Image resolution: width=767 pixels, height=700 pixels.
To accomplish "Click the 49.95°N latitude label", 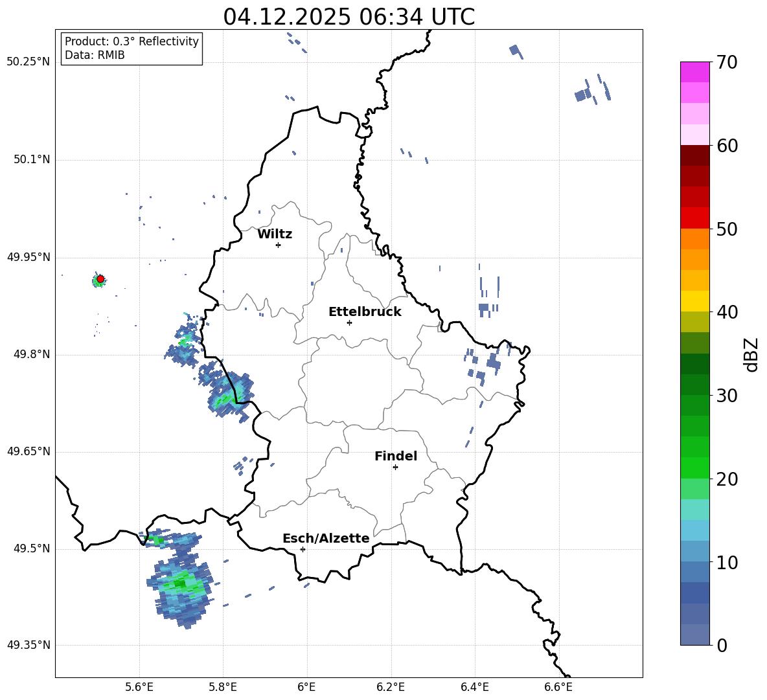I will pos(29,257).
